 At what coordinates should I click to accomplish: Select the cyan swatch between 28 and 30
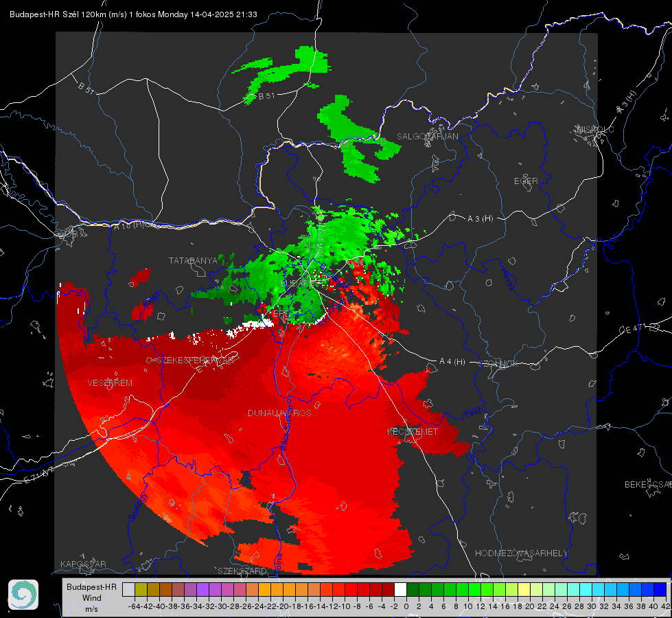[586, 589]
